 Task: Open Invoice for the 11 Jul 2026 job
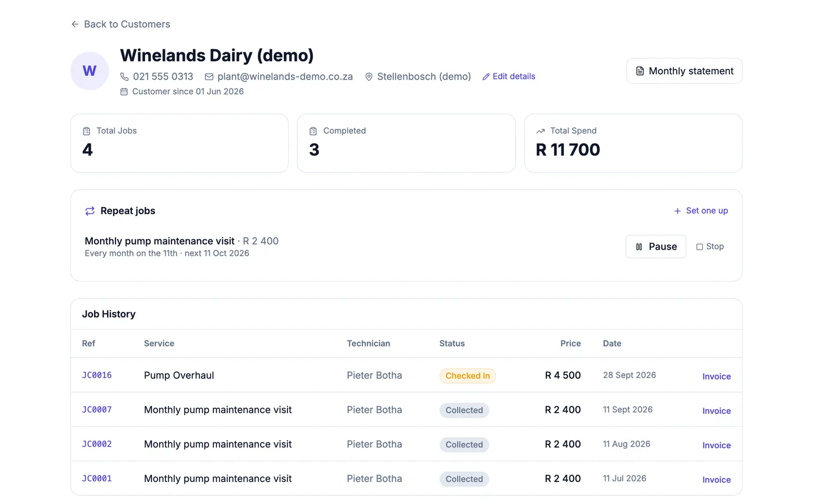717,480
